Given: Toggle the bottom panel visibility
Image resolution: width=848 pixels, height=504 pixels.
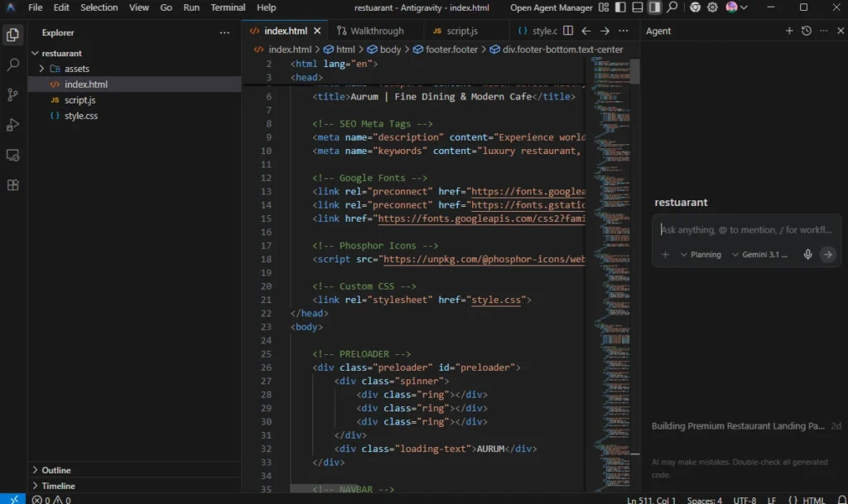Looking at the screenshot, I should pyautogui.click(x=638, y=7).
